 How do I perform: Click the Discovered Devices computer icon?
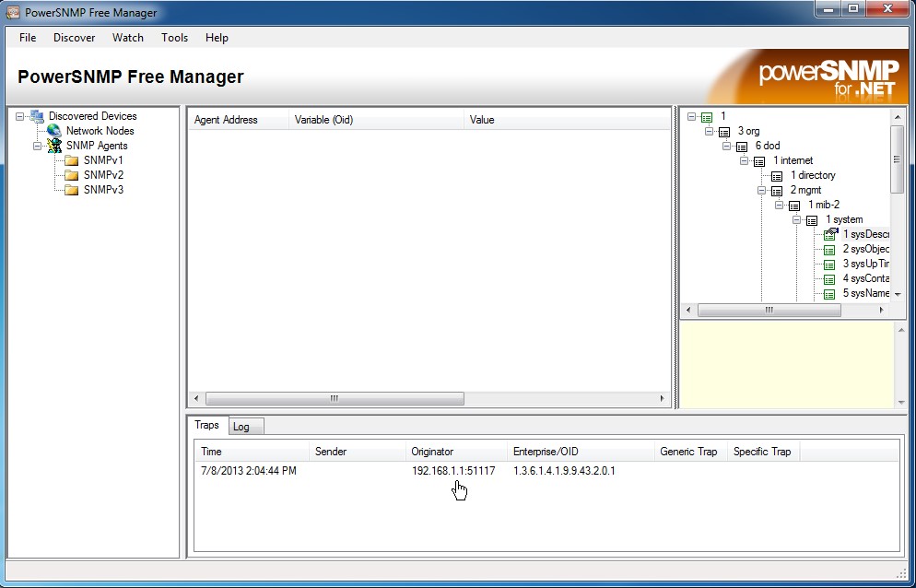pyautogui.click(x=37, y=116)
